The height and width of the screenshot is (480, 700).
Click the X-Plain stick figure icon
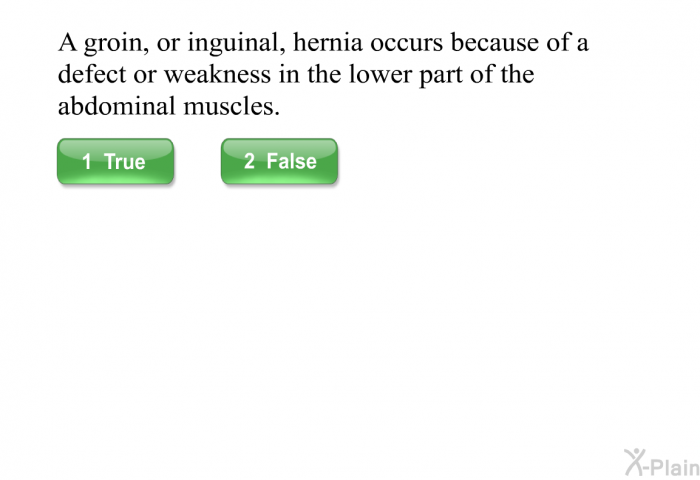click(x=636, y=461)
